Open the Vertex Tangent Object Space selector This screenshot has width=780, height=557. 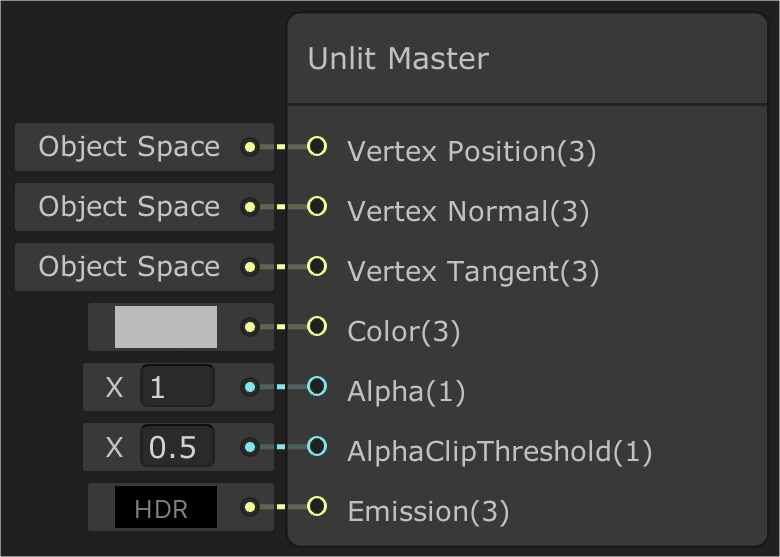point(129,267)
